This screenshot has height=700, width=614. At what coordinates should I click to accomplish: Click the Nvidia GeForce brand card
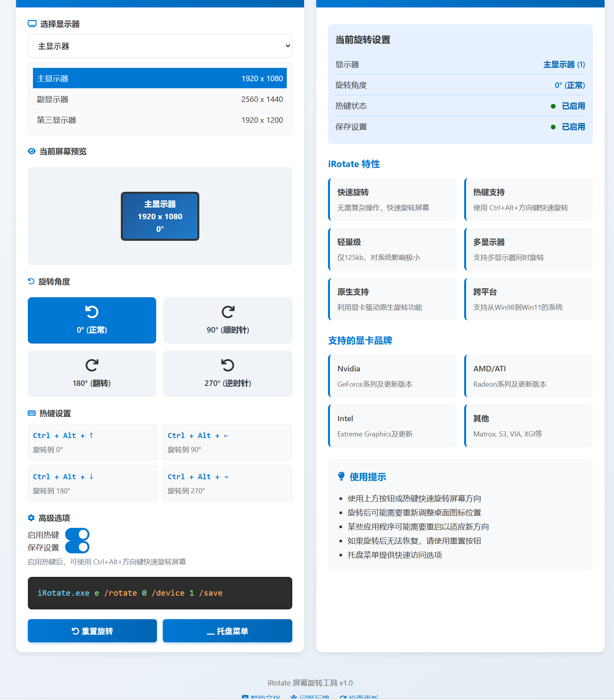point(392,376)
